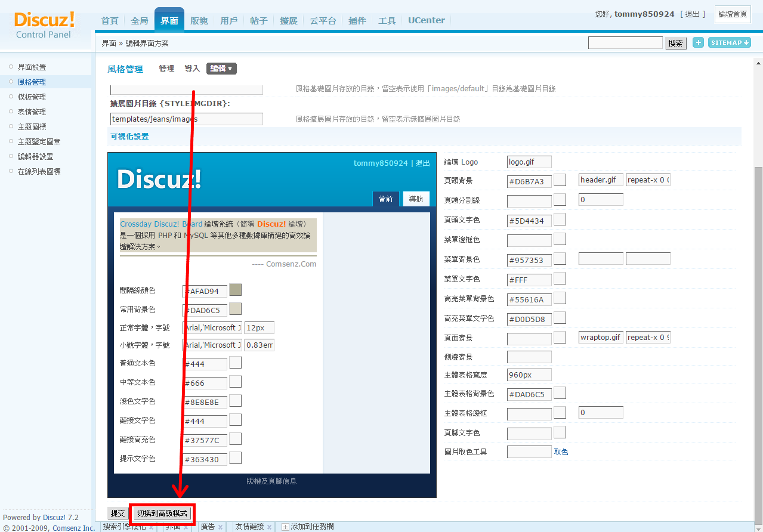Screen dimensions: 763x532
Task: Click the 管理 link in 風格管理
Action: pos(166,69)
